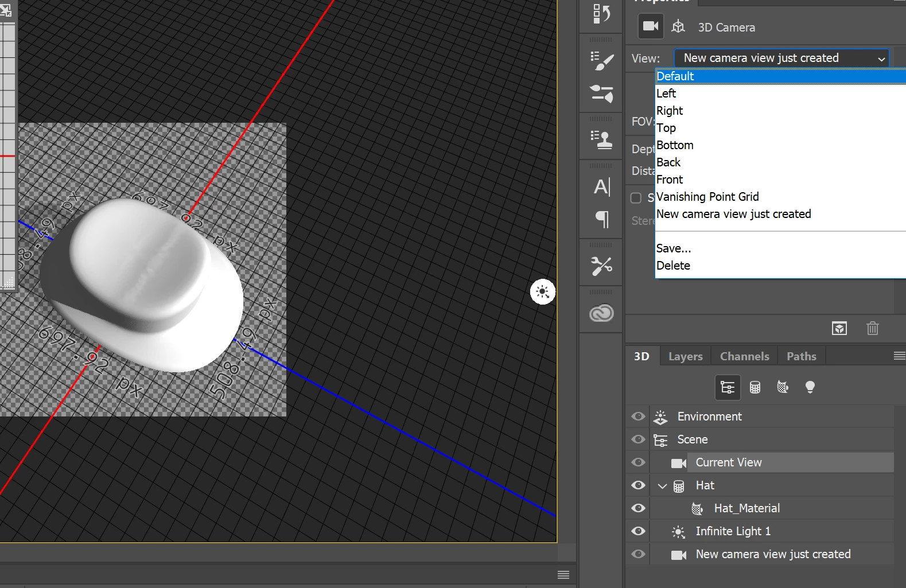Viewport: 906px width, 588px height.
Task: Select Delete in view list
Action: [x=780, y=266]
